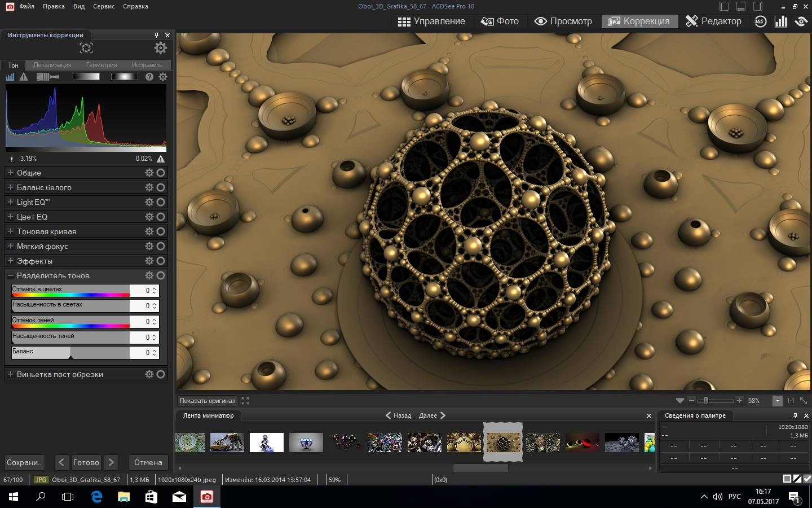Click the presets aperture icon in correction tools
Image resolution: width=812 pixels, height=508 pixels.
point(86,48)
